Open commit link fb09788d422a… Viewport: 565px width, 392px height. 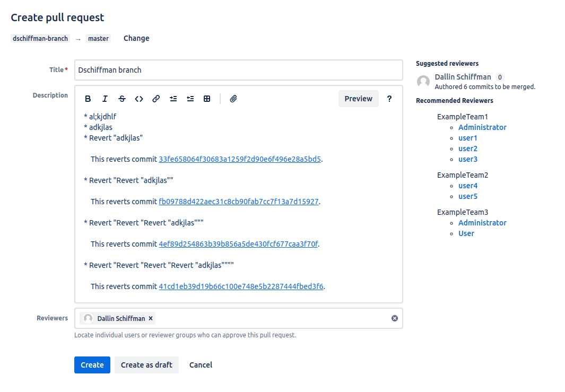point(239,202)
